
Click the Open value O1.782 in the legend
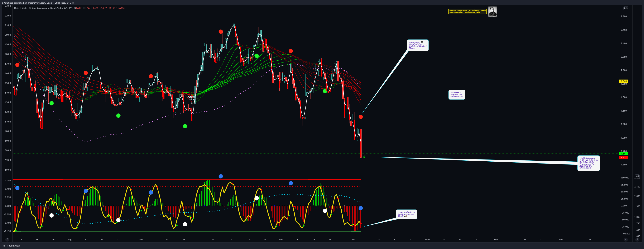tap(78, 8)
